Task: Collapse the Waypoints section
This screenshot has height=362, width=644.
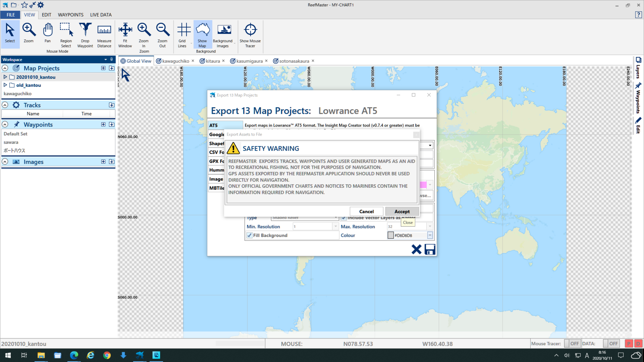Action: pos(5,125)
